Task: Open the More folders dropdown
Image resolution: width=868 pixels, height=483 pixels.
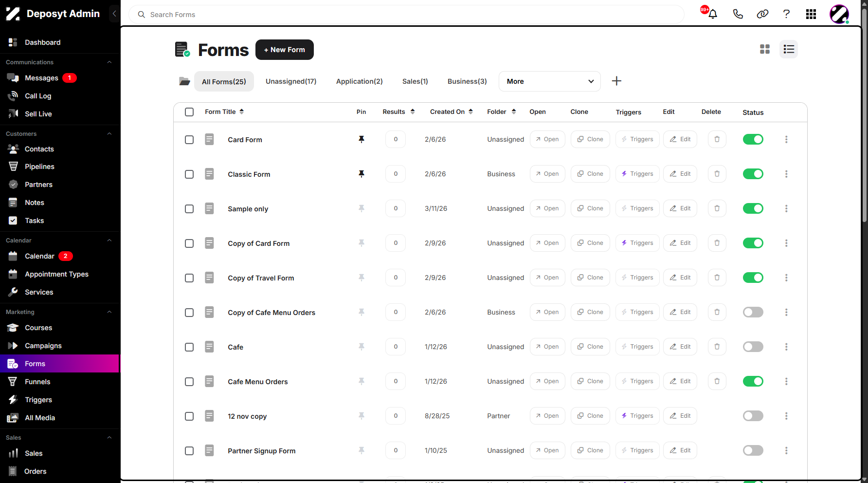Action: (x=550, y=81)
